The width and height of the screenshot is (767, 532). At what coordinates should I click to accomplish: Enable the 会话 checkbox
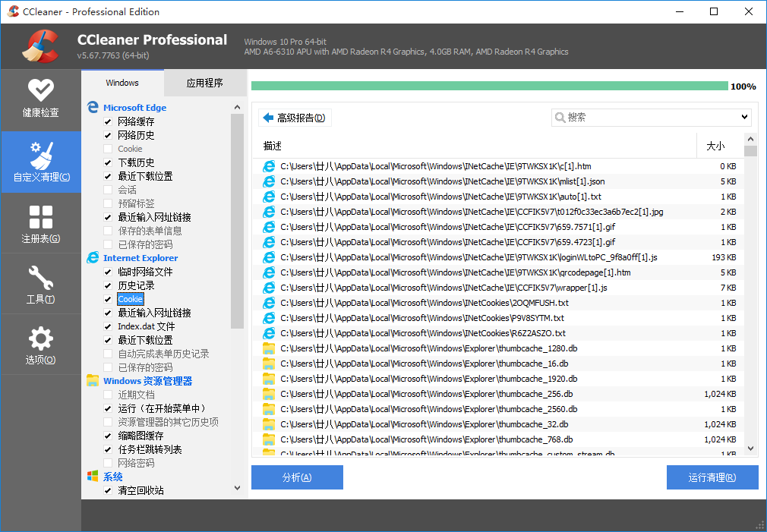(108, 190)
